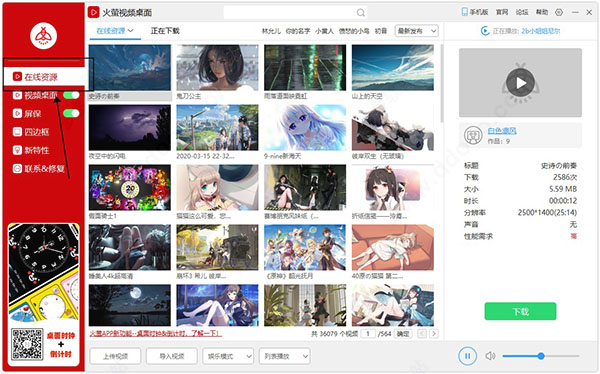Mute using the speaker volume icon
Viewport: 600px width, 374px height.
[490, 356]
